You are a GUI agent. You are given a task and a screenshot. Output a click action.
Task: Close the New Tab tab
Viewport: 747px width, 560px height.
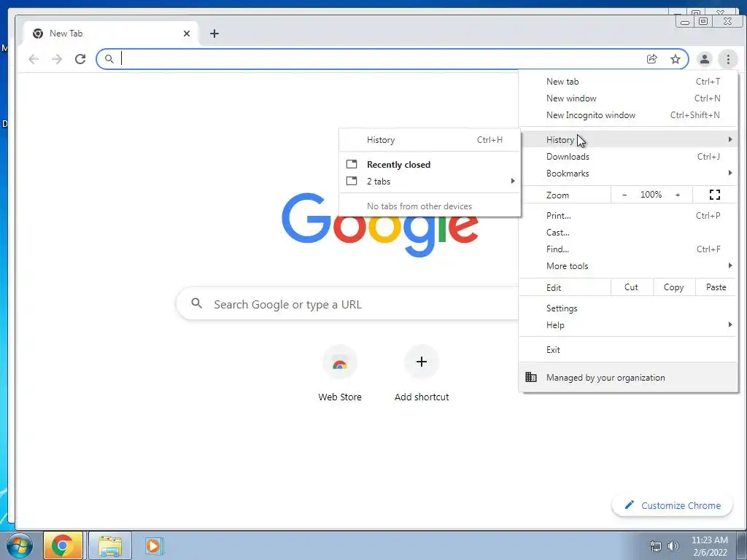[x=186, y=34]
